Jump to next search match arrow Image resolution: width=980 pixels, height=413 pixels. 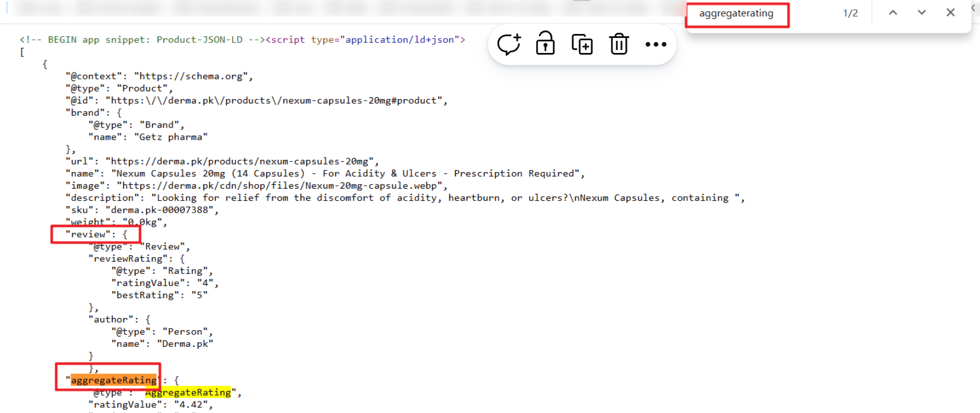[x=921, y=13]
